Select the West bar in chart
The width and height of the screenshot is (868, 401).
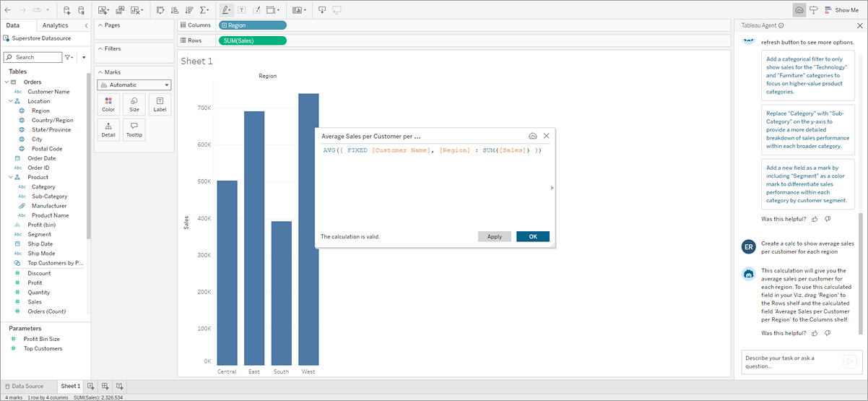point(308,229)
